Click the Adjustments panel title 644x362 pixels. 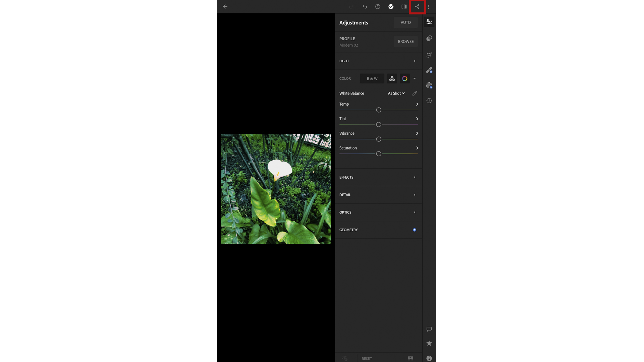tap(354, 22)
